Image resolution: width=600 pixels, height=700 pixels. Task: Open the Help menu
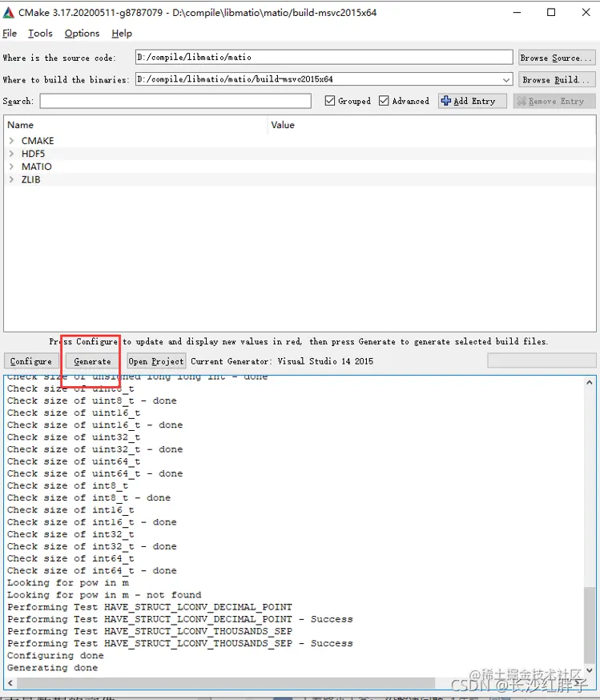122,34
